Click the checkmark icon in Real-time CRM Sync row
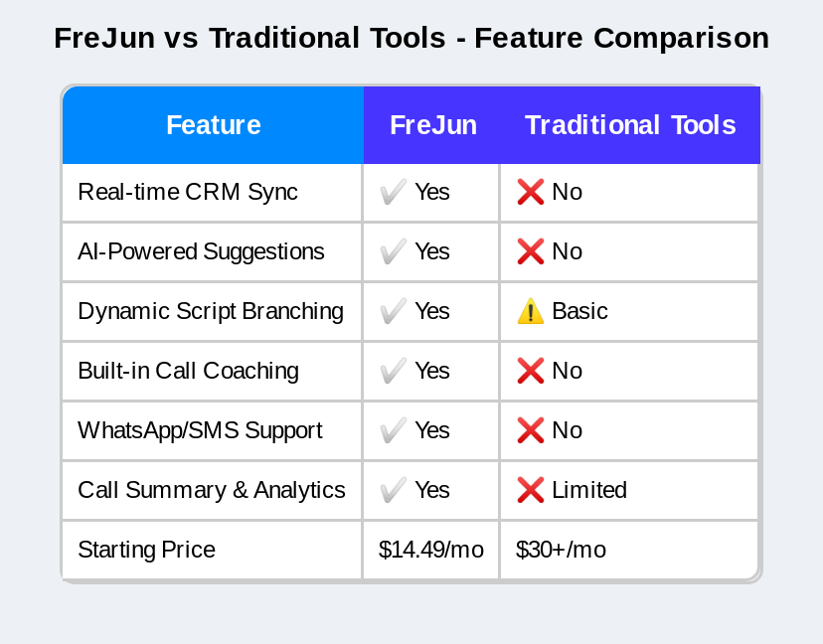823x644 pixels. pos(394,192)
